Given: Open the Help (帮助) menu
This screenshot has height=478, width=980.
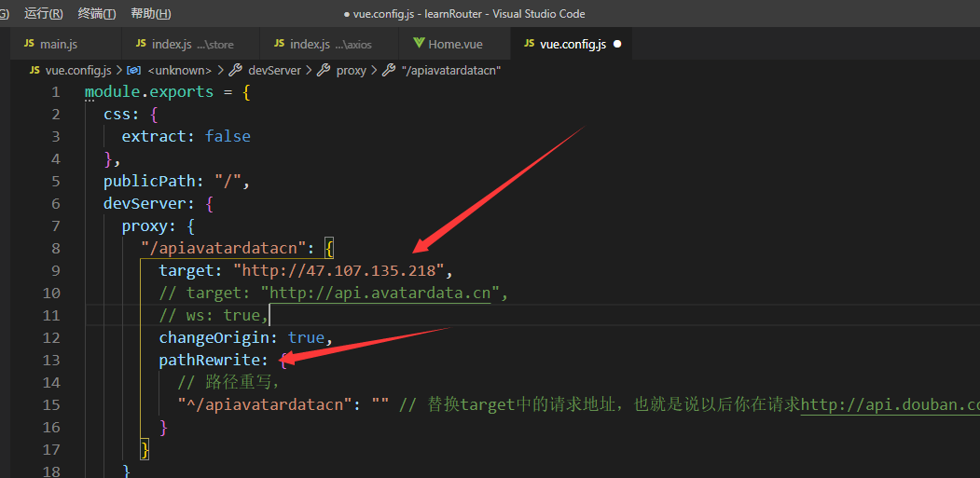Looking at the screenshot, I should tap(151, 14).
